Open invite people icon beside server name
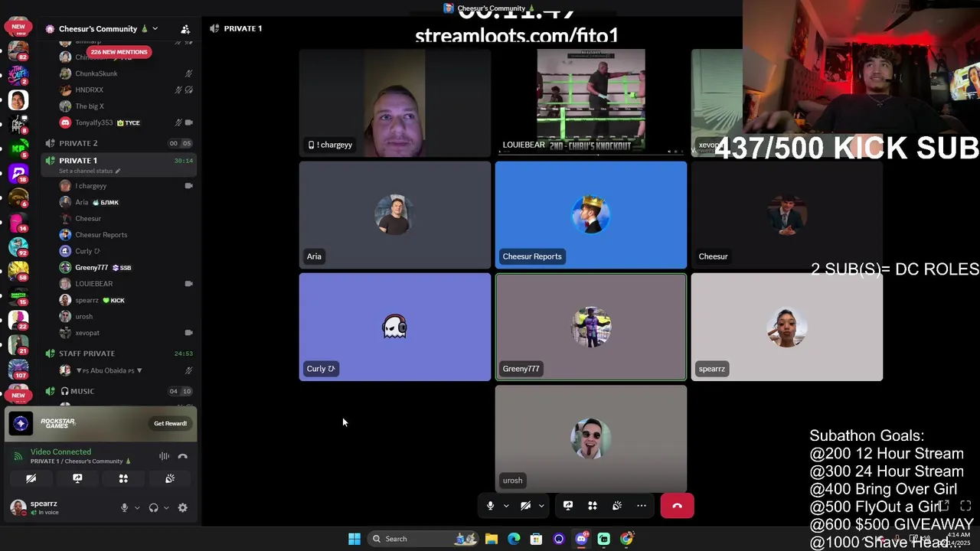This screenshot has height=551, width=980. (185, 29)
